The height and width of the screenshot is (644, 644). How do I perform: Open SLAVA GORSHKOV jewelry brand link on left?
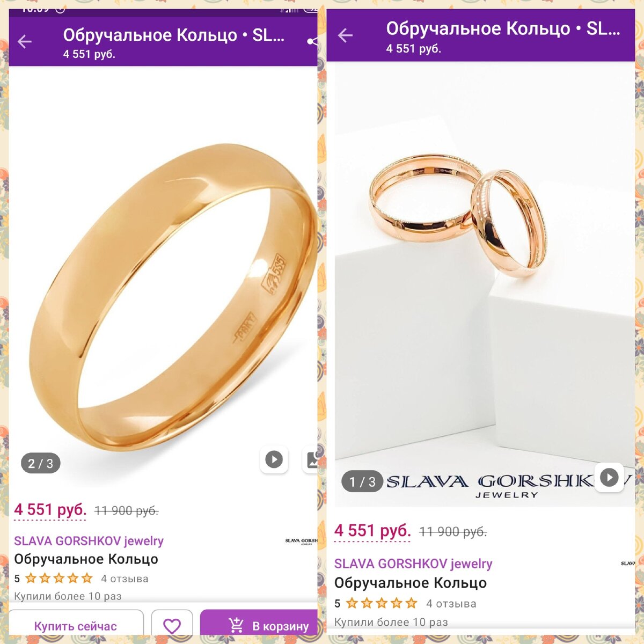89,541
